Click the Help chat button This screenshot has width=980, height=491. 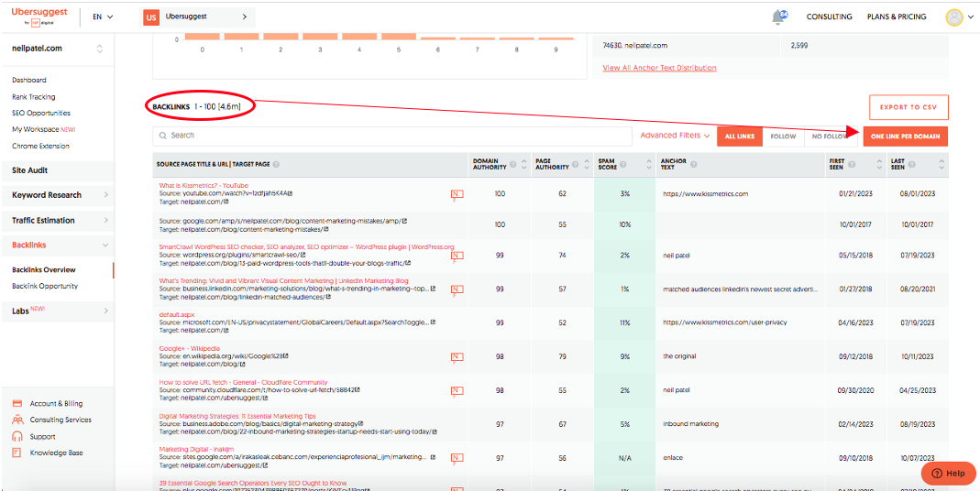click(948, 473)
